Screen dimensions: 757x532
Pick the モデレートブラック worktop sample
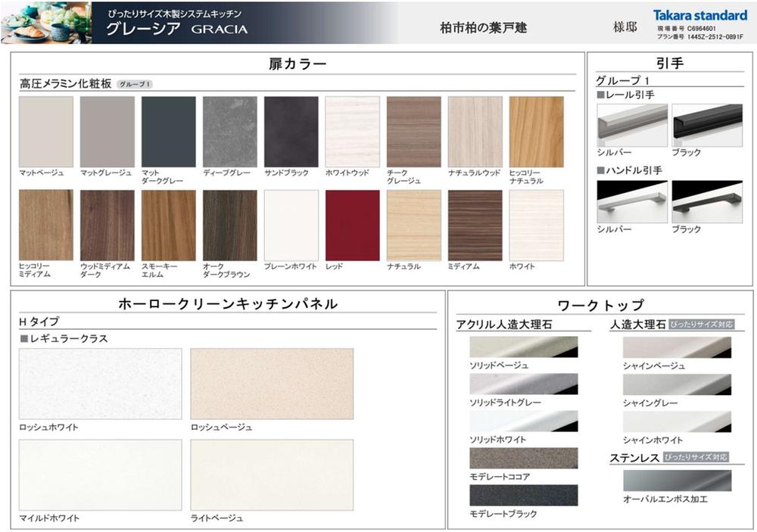click(523, 495)
